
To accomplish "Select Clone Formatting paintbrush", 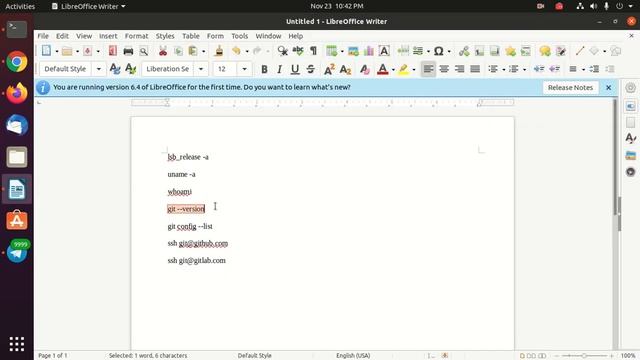I will pyautogui.click(x=219, y=51).
